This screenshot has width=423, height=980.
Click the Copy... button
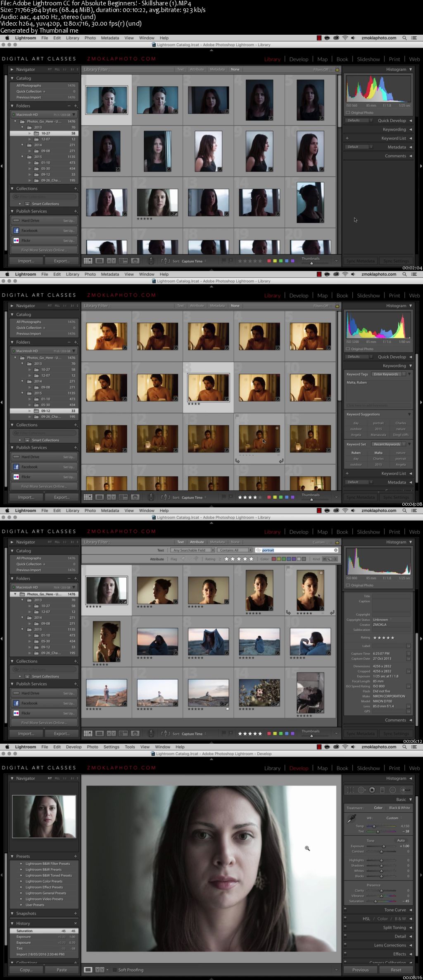[26, 970]
